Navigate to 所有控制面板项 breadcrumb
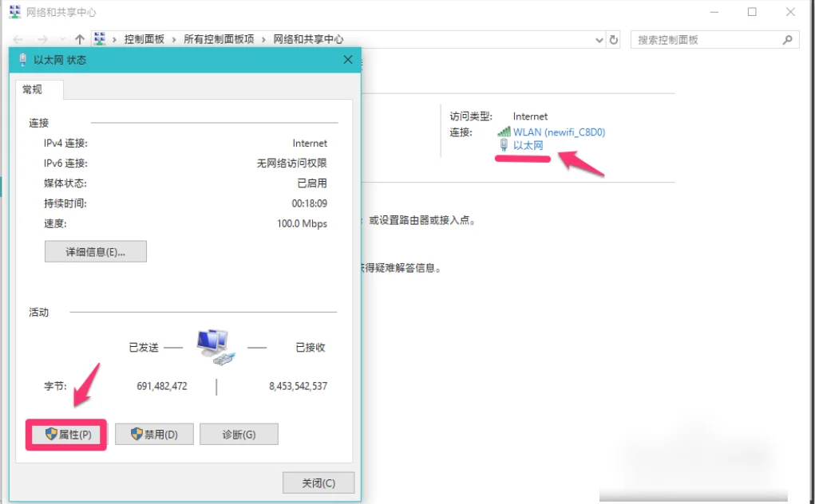815x504 pixels. click(219, 39)
